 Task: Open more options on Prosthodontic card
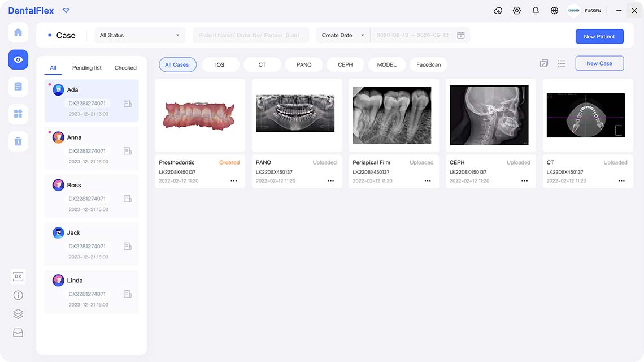click(x=234, y=180)
